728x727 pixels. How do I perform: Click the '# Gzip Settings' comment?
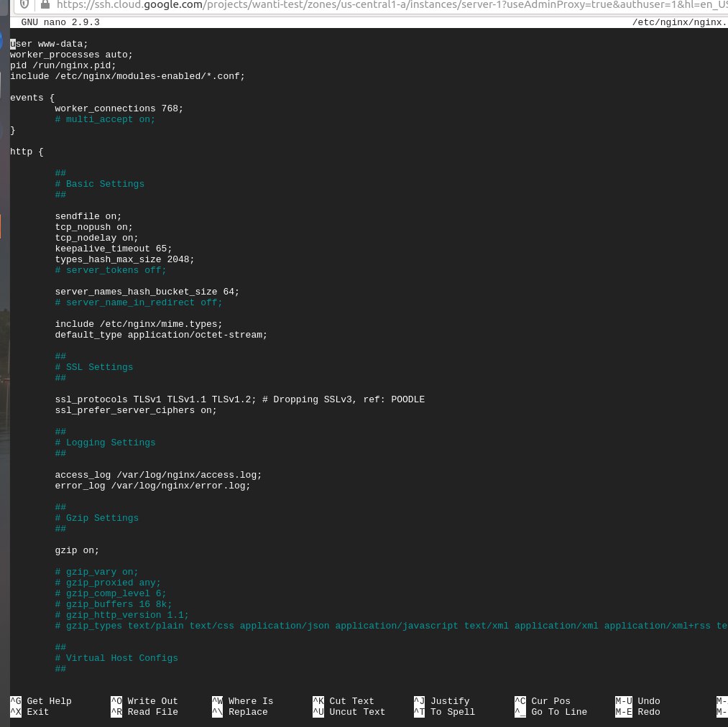(96, 518)
